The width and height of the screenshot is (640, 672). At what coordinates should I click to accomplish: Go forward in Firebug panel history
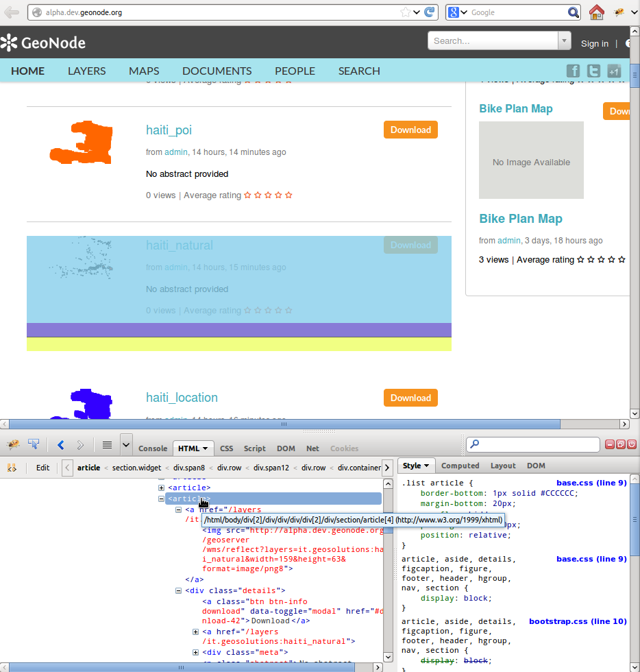pos(80,445)
